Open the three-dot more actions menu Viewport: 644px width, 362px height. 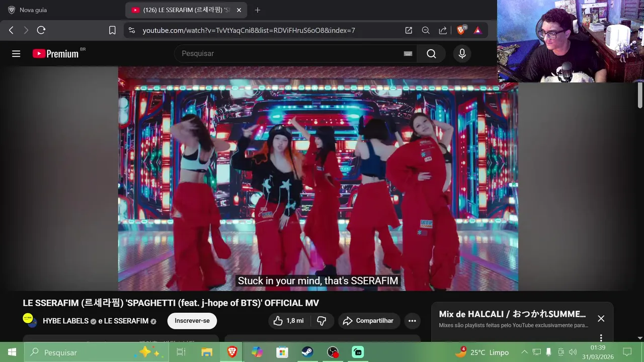tap(412, 321)
